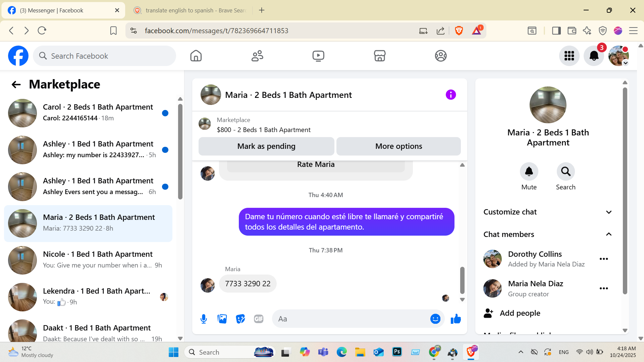The image size is (644, 362).
Task: Click Rate Maria button
Action: point(316,165)
